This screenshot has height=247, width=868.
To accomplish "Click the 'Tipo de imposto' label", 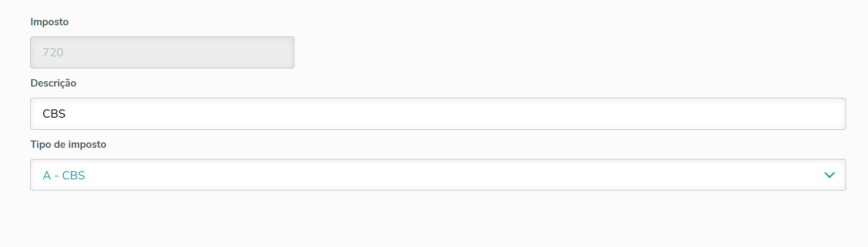I will (69, 144).
